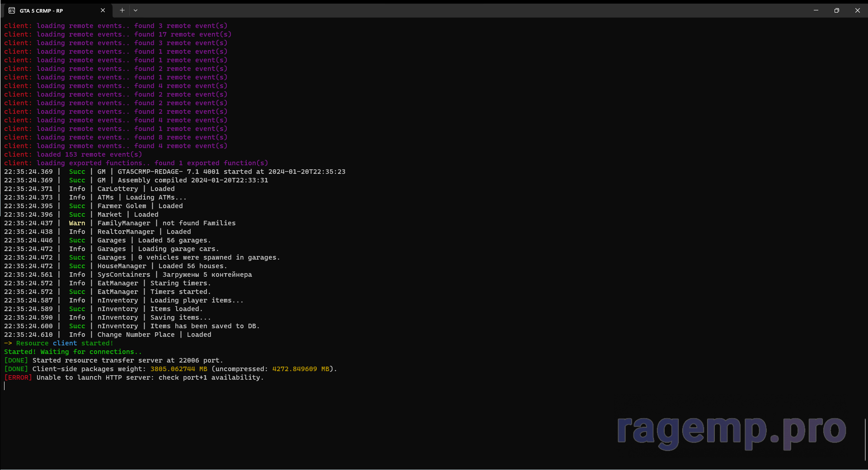
Task: Click '-> Resource client started!' line
Action: click(x=59, y=343)
